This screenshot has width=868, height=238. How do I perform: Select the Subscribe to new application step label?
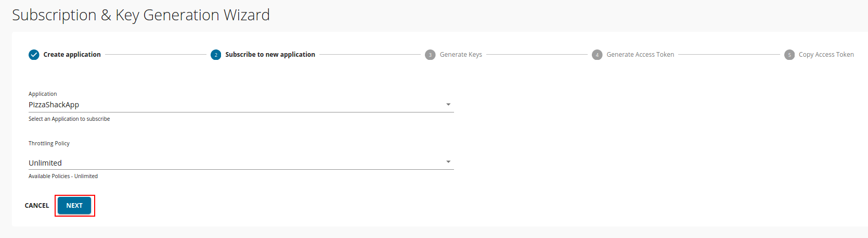tap(270, 55)
